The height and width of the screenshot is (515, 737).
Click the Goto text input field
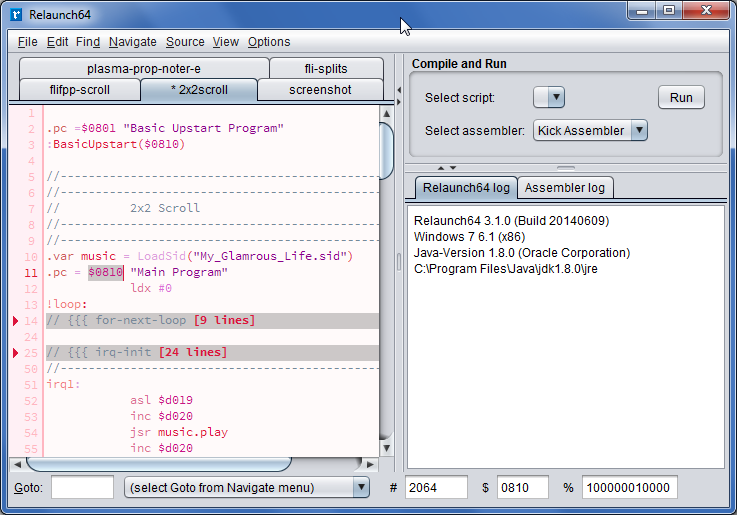pyautogui.click(x=82, y=488)
